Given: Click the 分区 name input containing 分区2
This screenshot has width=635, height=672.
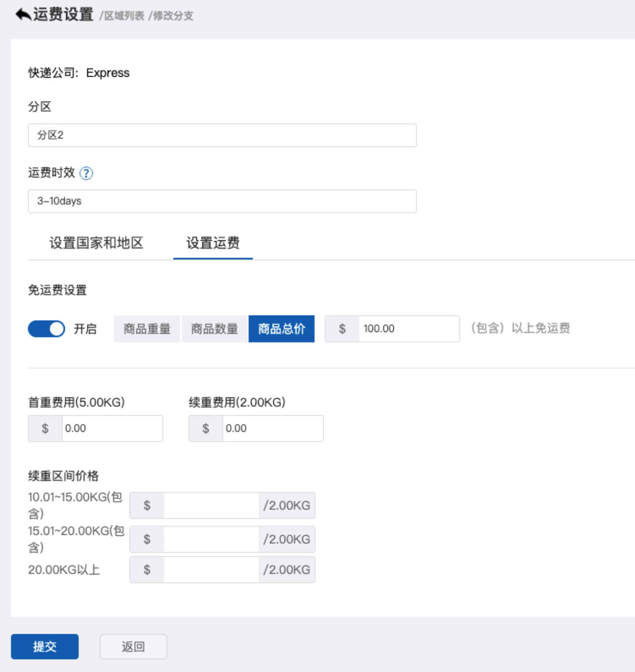Looking at the screenshot, I should (x=222, y=135).
